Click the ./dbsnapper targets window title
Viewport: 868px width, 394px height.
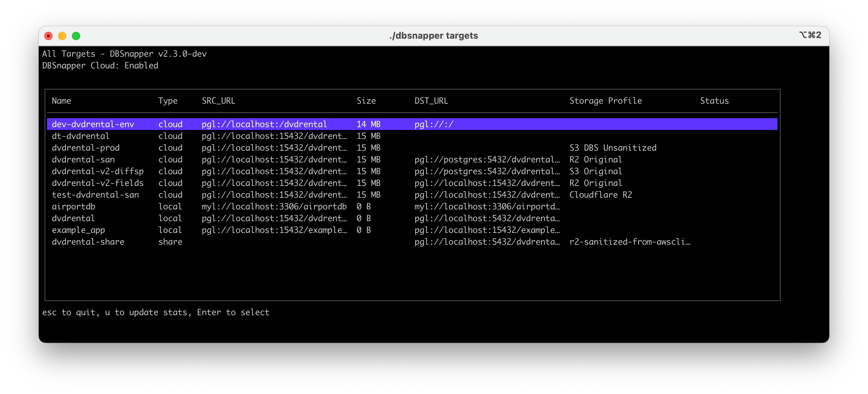tap(434, 36)
